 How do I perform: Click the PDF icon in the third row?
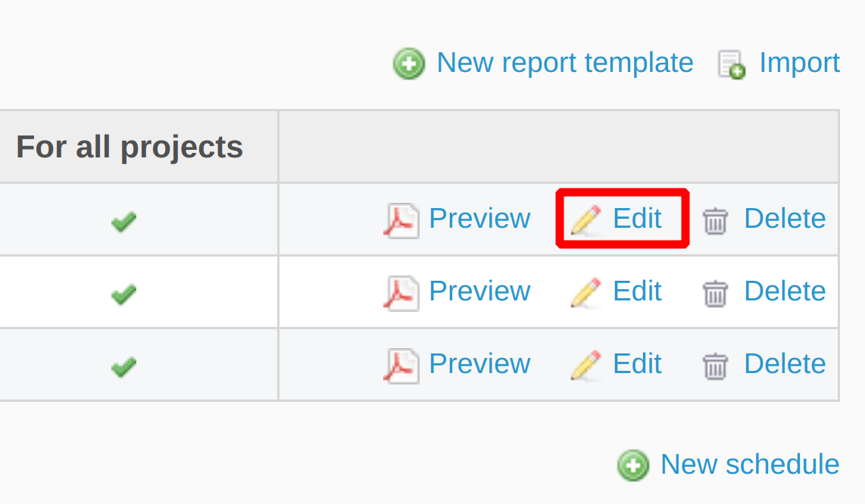coord(401,366)
